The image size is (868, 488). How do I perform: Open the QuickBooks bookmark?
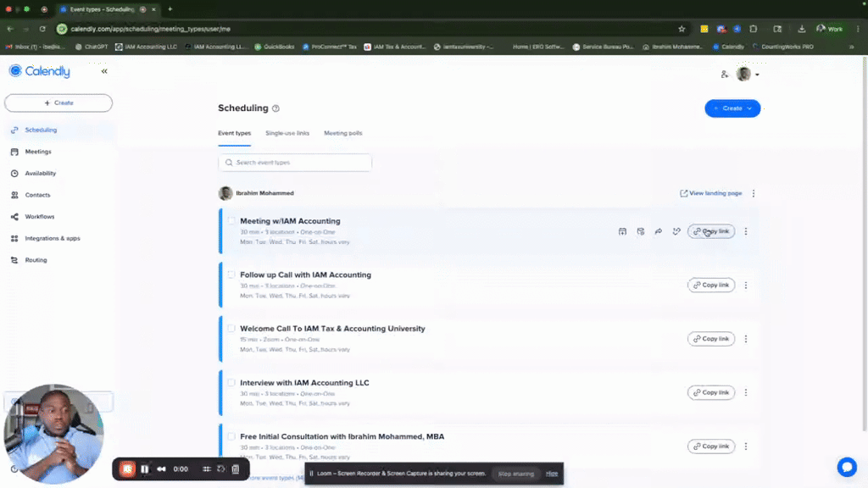[x=274, y=47]
